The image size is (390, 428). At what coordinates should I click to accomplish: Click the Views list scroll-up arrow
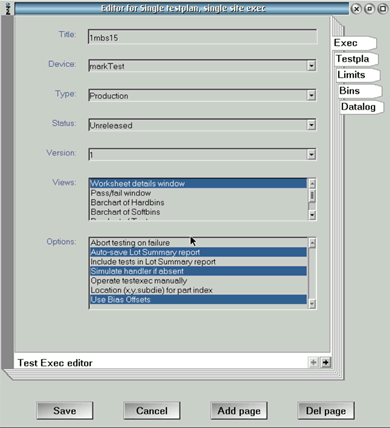tap(312, 184)
